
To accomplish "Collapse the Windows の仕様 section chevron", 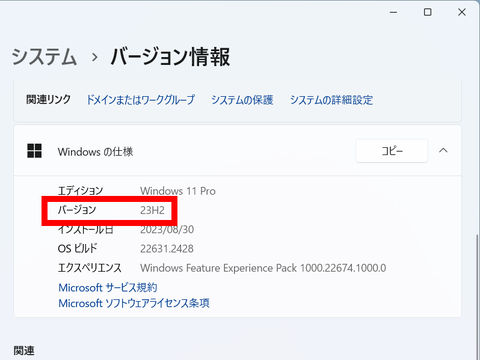I will coord(443,151).
